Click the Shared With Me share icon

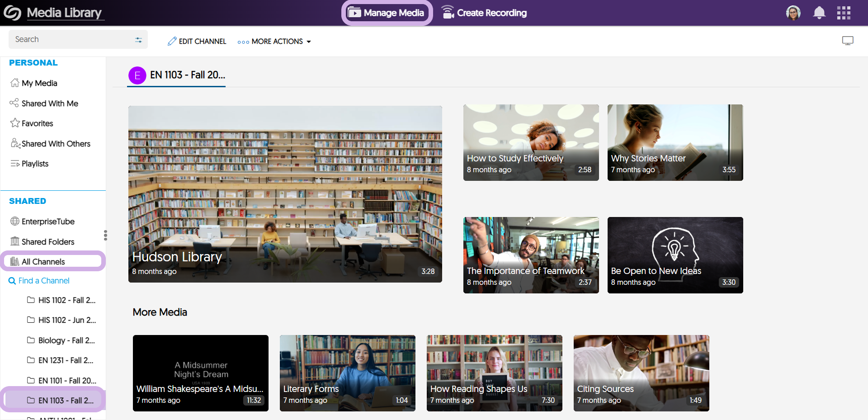(x=14, y=103)
